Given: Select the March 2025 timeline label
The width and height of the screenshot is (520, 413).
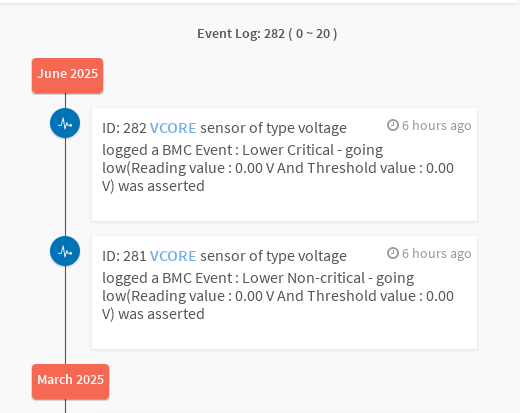Looking at the screenshot, I should (x=70, y=381).
